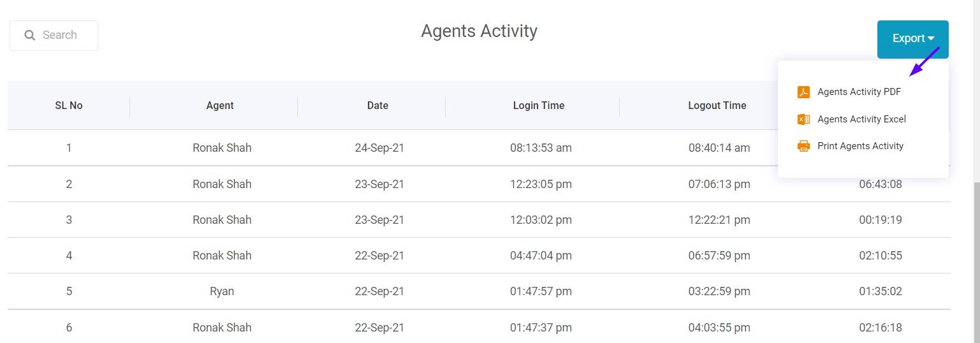Image resolution: width=980 pixels, height=343 pixels.
Task: Click the search magnifier icon
Action: pos(29,35)
